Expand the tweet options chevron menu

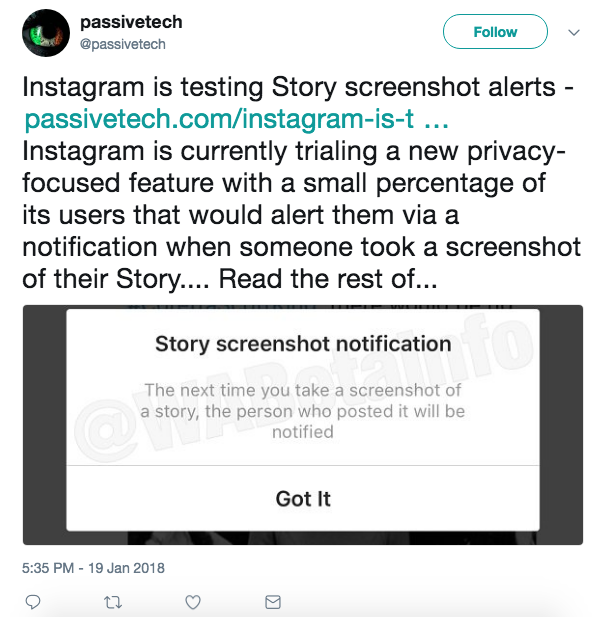[574, 32]
